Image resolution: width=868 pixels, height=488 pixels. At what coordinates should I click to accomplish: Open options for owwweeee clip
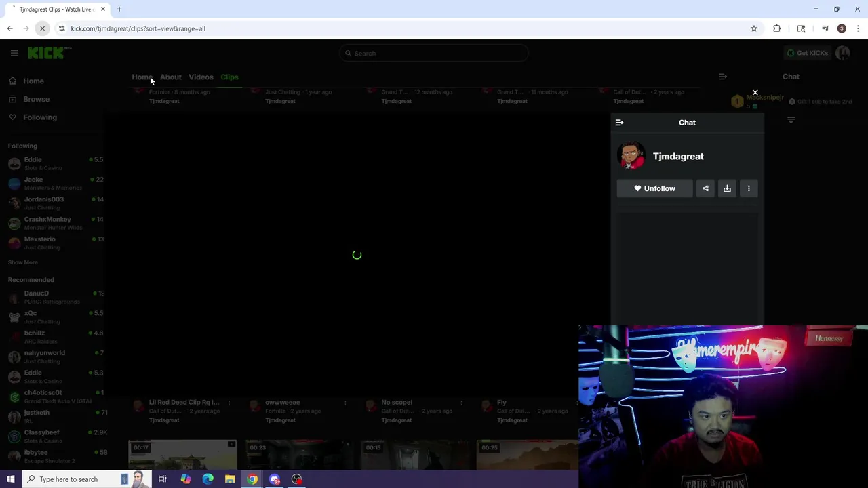click(345, 403)
